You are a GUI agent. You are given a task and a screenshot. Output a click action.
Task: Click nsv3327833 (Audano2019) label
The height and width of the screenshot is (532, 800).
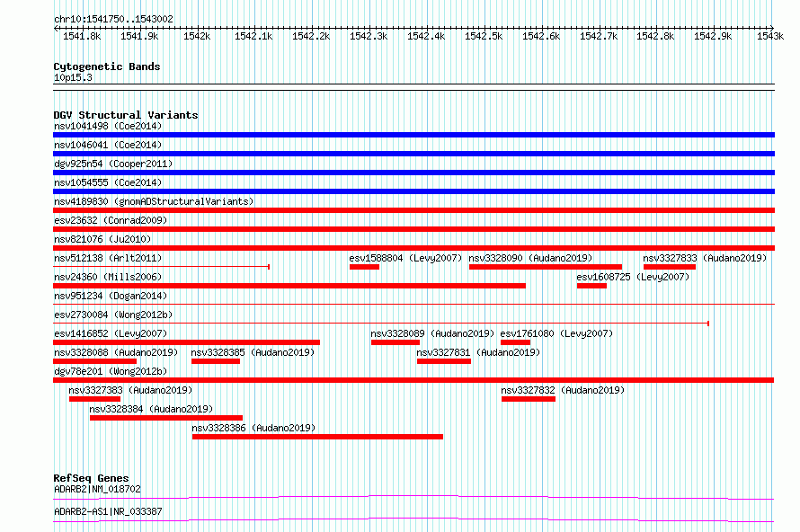point(705,258)
